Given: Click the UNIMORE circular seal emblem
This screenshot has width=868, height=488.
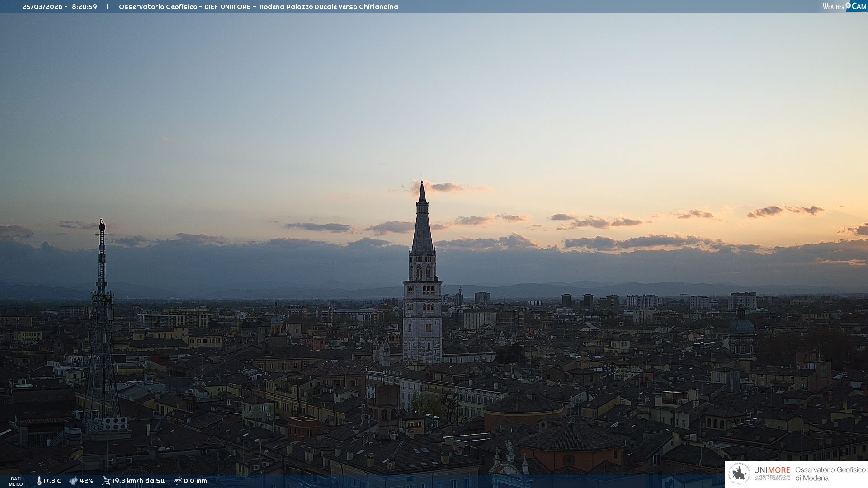Looking at the screenshot, I should coord(739,474).
